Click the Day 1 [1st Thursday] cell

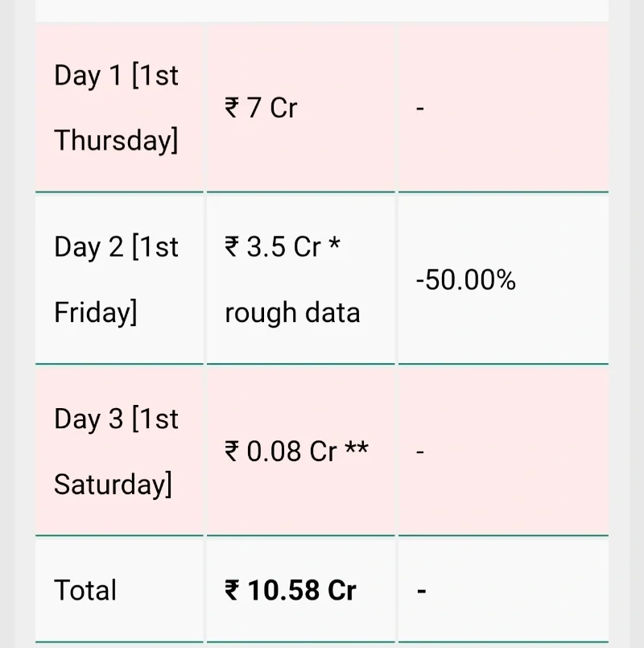tap(118, 108)
